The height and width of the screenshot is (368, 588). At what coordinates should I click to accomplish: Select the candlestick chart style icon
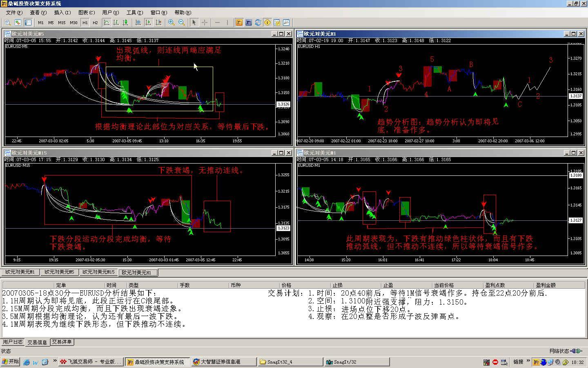click(125, 22)
